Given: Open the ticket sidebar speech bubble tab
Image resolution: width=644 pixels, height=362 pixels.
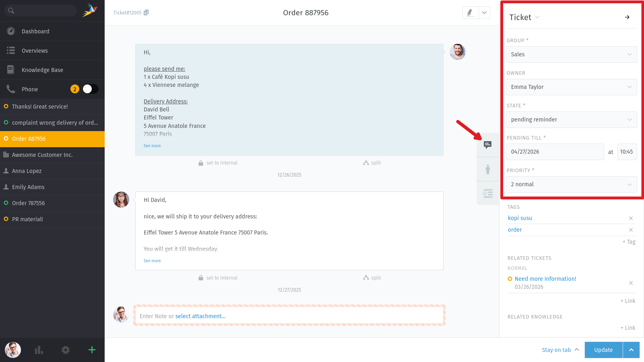Looking at the screenshot, I should [x=488, y=145].
